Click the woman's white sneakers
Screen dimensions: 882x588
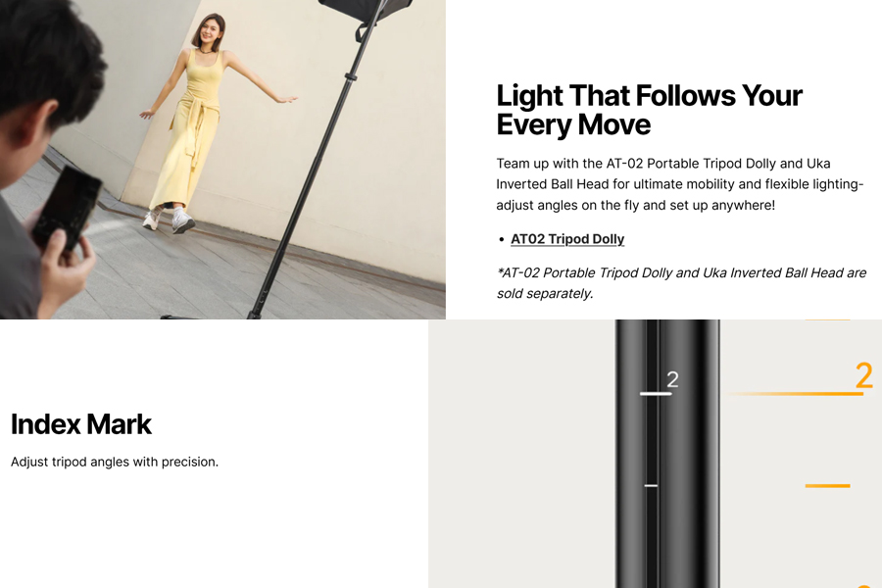point(169,220)
